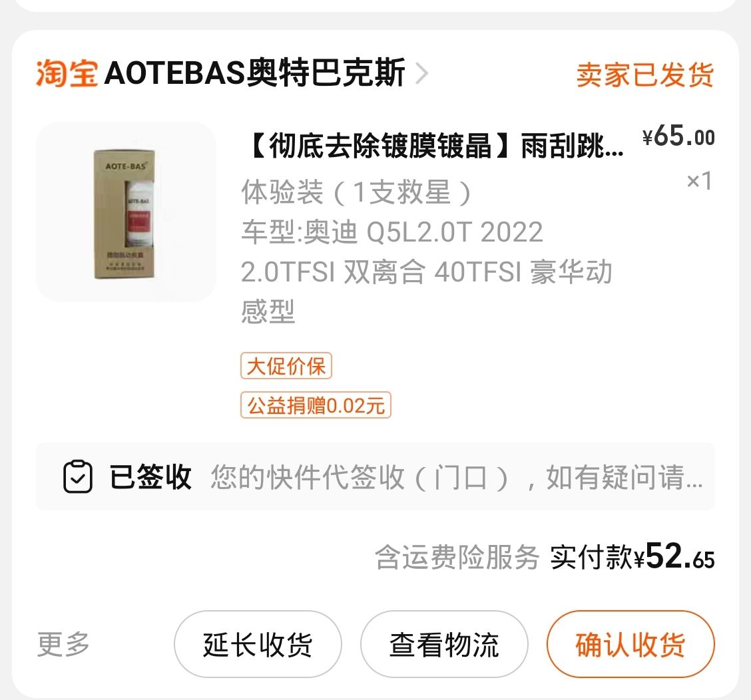The height and width of the screenshot is (700, 751).
Task: Click the signed-for clipboard check icon
Action: coord(78,477)
